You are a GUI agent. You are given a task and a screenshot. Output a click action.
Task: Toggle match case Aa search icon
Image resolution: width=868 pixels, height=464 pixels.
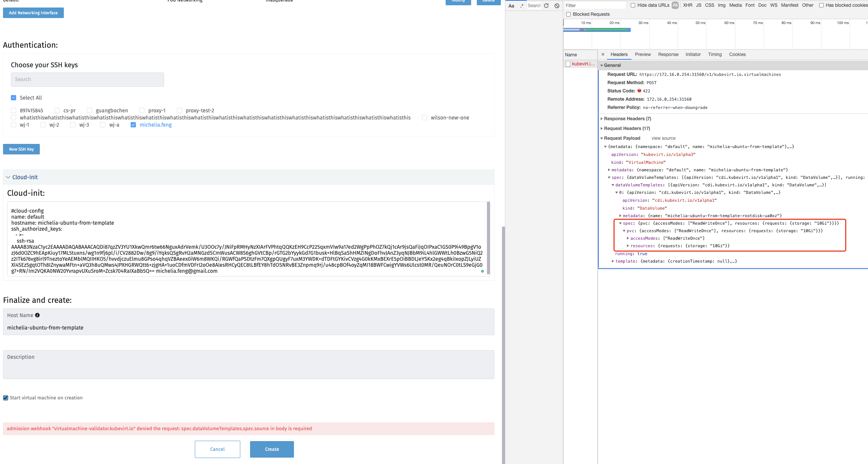(511, 6)
